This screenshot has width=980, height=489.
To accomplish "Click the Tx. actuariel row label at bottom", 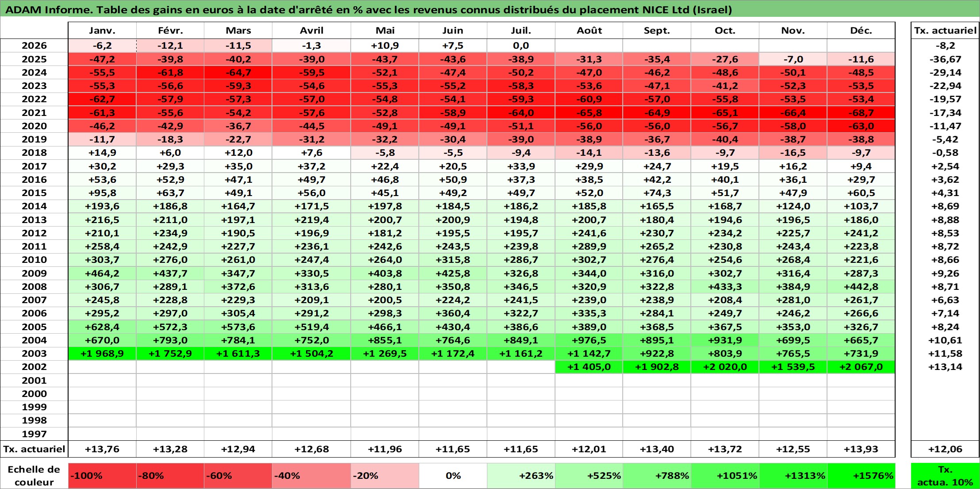I will [x=34, y=449].
